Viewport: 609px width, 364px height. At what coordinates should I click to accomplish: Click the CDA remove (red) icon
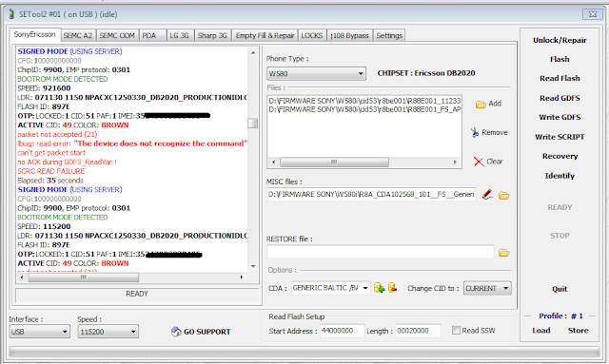[x=392, y=288]
